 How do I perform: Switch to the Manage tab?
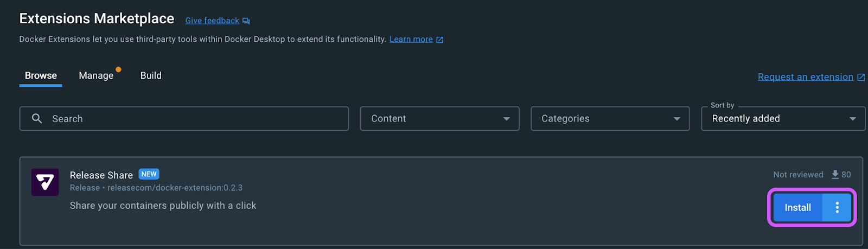pyautogui.click(x=96, y=75)
